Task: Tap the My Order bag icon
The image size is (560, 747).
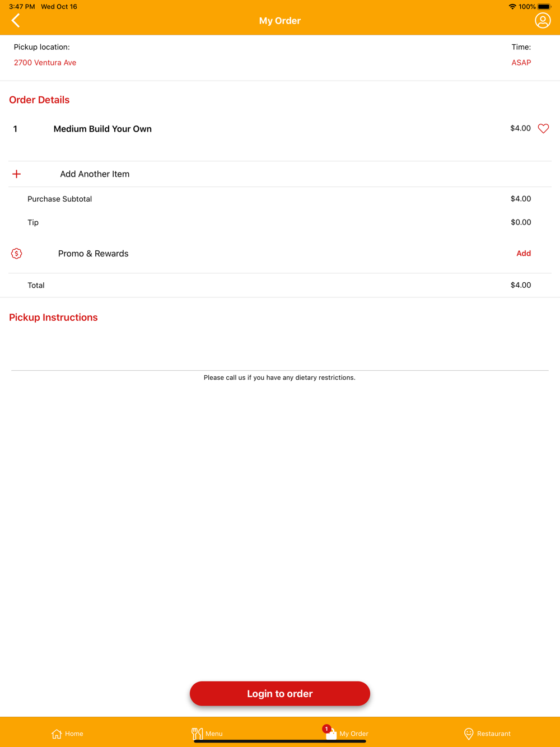Action: point(330,733)
